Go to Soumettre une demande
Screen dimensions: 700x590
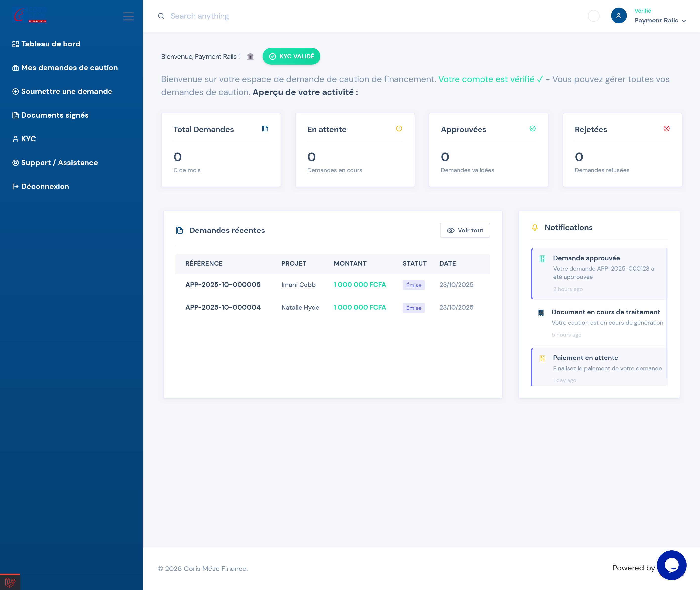[66, 92]
